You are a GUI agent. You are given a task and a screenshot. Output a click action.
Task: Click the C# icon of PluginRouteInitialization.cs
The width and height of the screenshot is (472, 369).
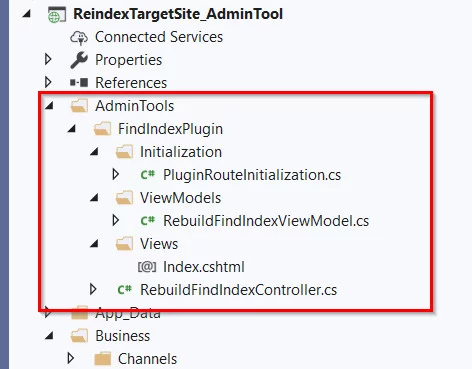(x=148, y=175)
